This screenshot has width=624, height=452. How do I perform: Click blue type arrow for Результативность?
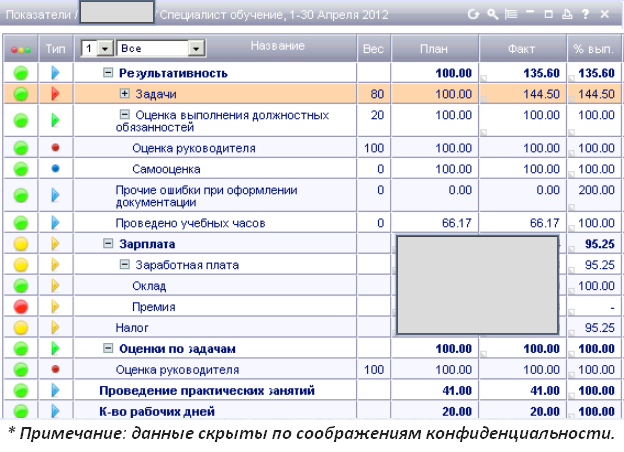point(55,73)
